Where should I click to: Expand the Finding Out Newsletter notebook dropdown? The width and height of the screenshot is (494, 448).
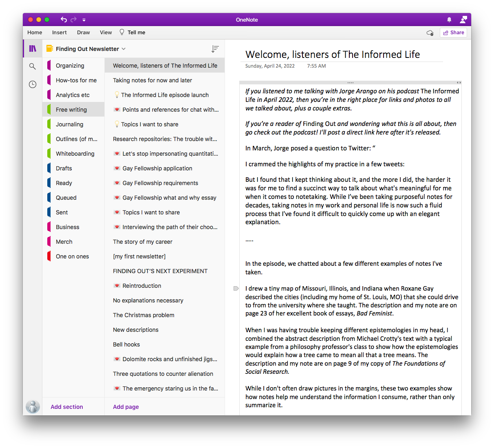click(x=123, y=49)
